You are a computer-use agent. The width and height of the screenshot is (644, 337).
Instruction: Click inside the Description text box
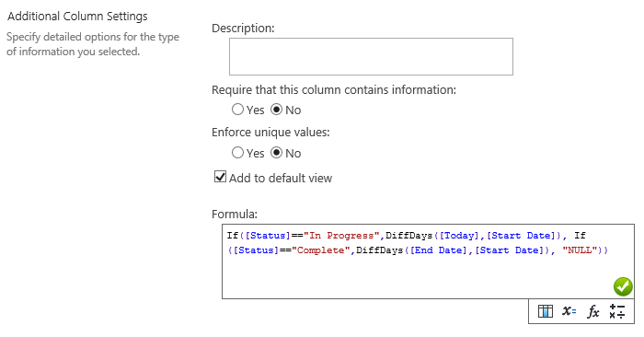pos(371,57)
